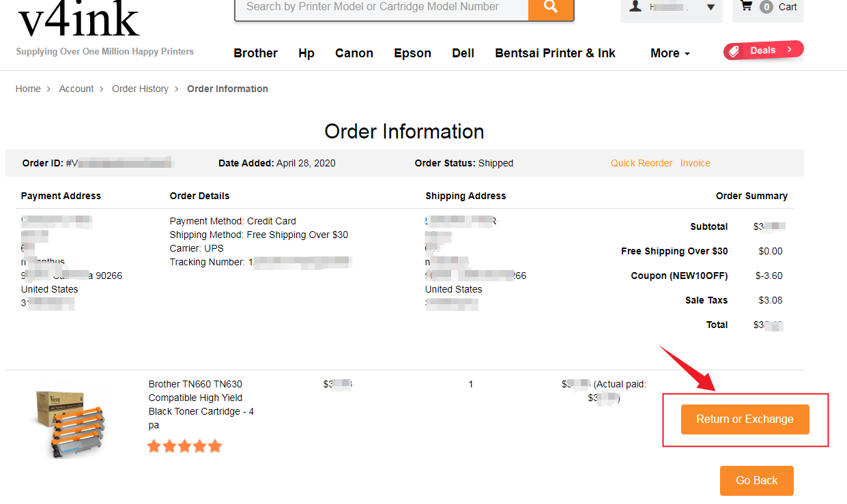
Task: Click the Cart label
Action: 788,7
